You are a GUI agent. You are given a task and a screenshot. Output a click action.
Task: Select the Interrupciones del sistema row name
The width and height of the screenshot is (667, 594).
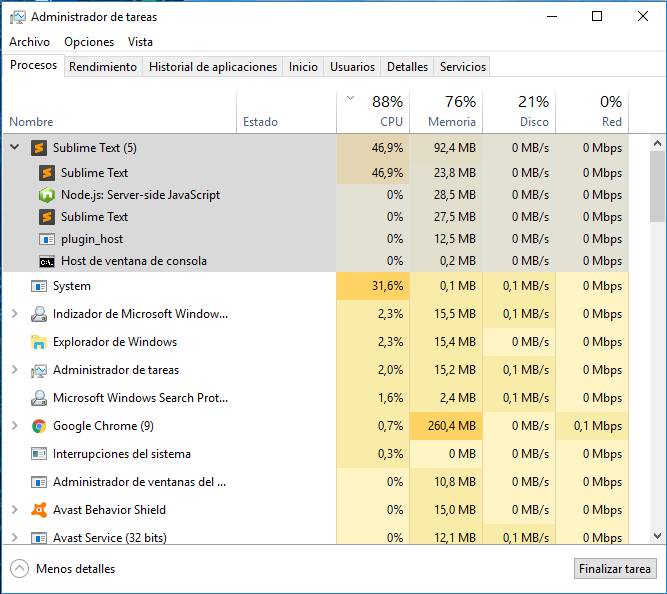pyautogui.click(x=122, y=454)
